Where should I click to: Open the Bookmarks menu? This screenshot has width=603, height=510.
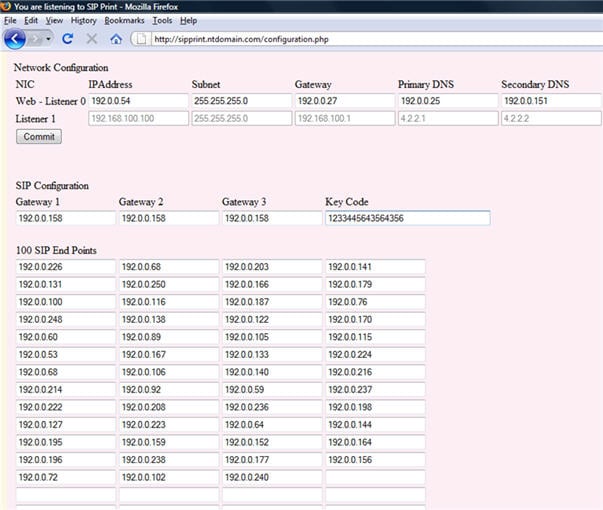tap(124, 20)
